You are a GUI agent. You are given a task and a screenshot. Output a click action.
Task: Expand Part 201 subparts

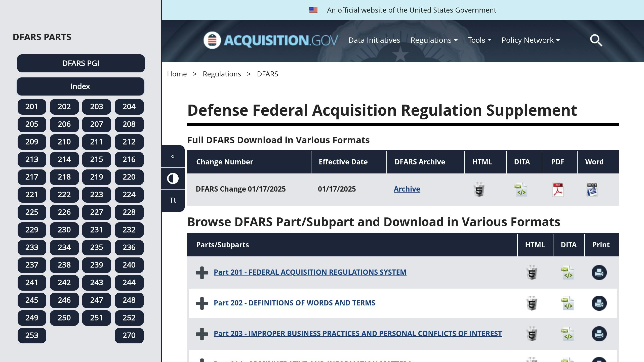(x=202, y=273)
